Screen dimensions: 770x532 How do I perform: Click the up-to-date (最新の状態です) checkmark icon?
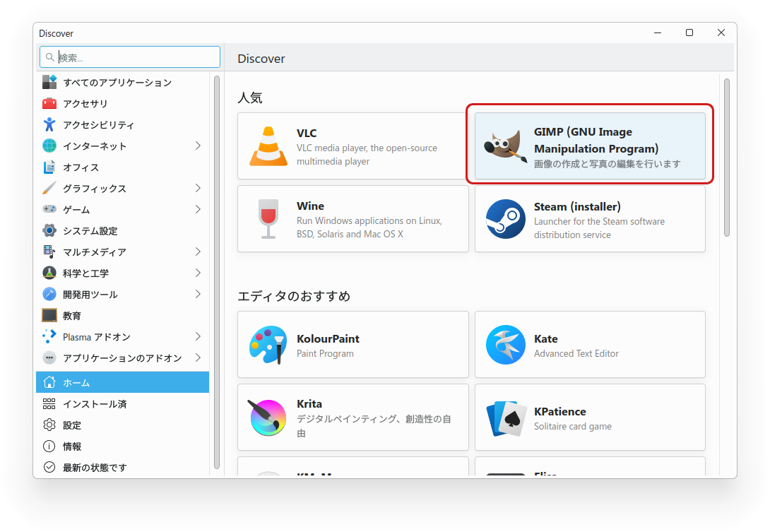click(x=49, y=467)
